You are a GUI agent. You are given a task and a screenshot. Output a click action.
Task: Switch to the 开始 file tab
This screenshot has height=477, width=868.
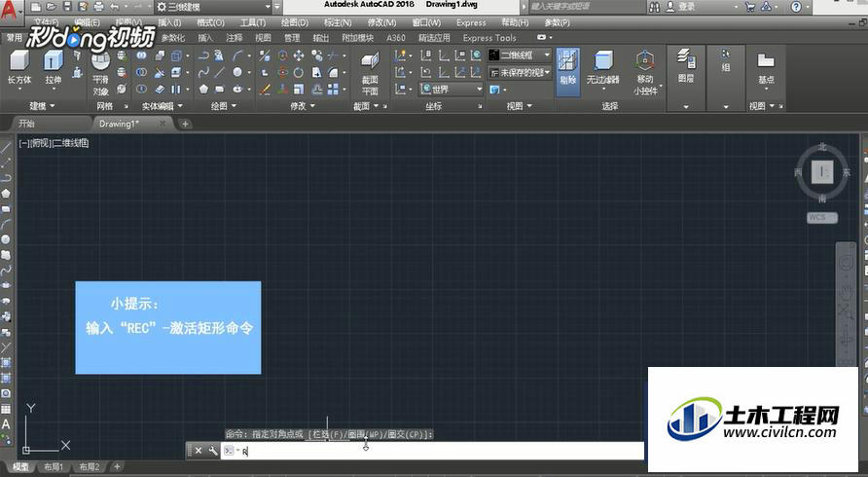point(26,124)
